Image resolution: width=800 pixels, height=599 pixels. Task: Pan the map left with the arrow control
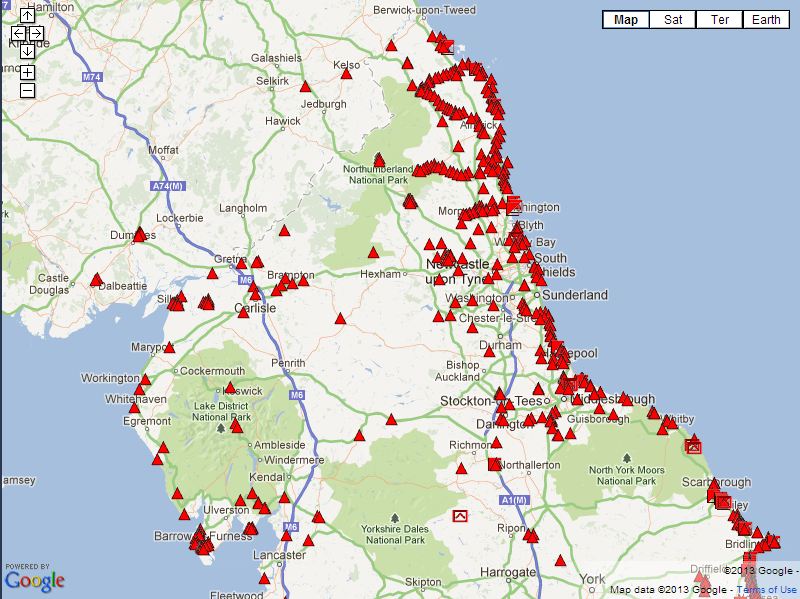[19, 34]
